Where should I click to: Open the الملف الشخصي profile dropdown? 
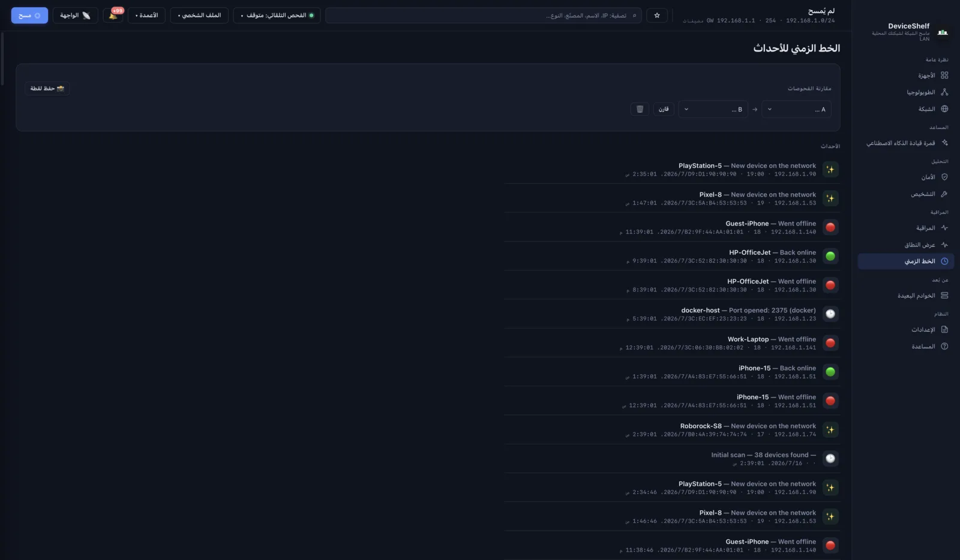point(199,15)
